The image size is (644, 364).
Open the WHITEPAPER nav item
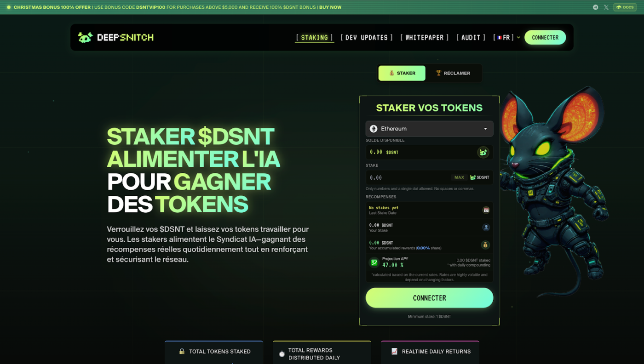coord(424,38)
